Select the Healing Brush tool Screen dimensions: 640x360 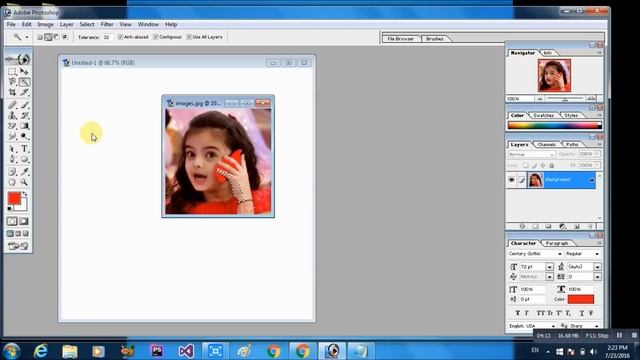(x=12, y=105)
